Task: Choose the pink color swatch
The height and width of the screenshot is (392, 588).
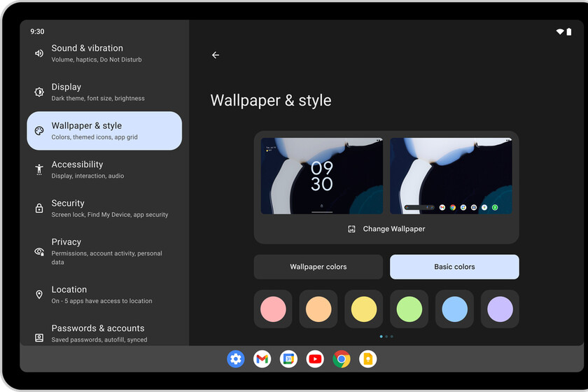Action: click(x=273, y=309)
